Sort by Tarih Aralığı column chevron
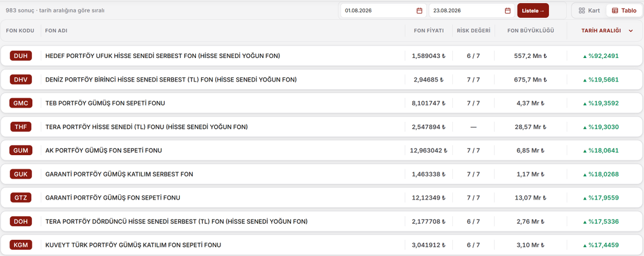Viewport: 644px width, 256px height. (631, 31)
